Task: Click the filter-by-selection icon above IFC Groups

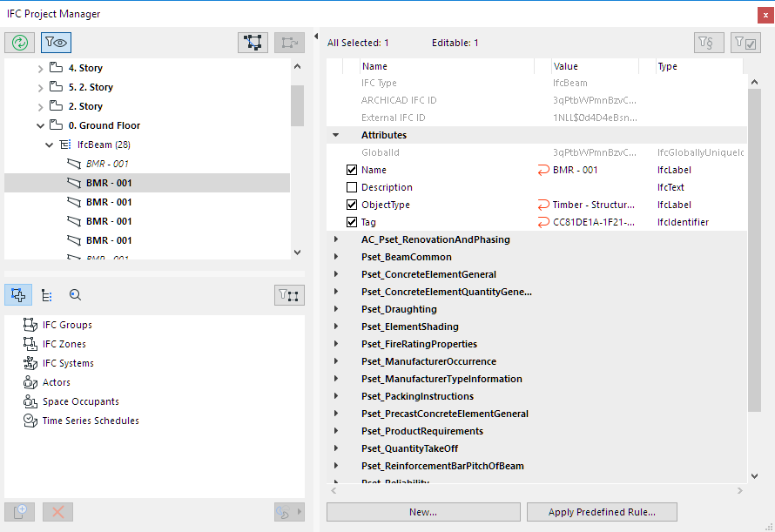Action: coord(289,294)
